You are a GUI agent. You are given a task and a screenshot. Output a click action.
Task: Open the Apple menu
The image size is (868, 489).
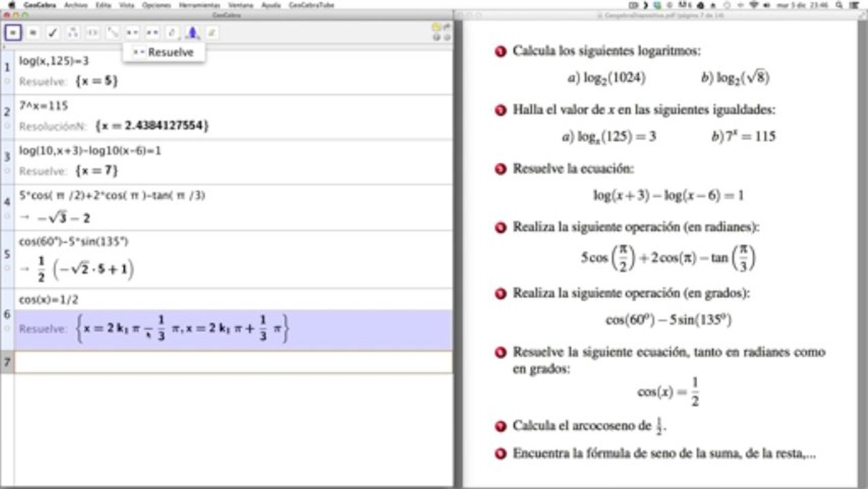tap(11, 5)
